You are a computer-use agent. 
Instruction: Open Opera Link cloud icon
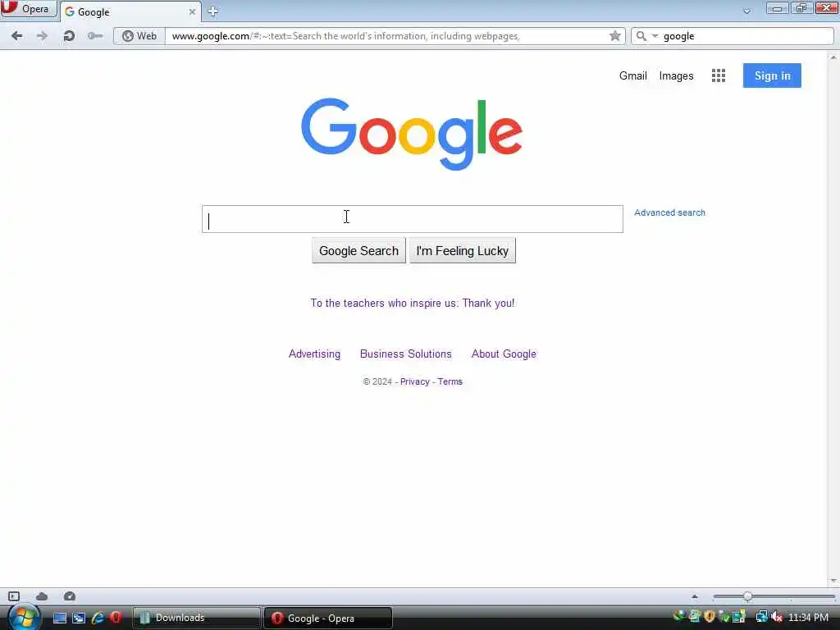click(x=42, y=596)
